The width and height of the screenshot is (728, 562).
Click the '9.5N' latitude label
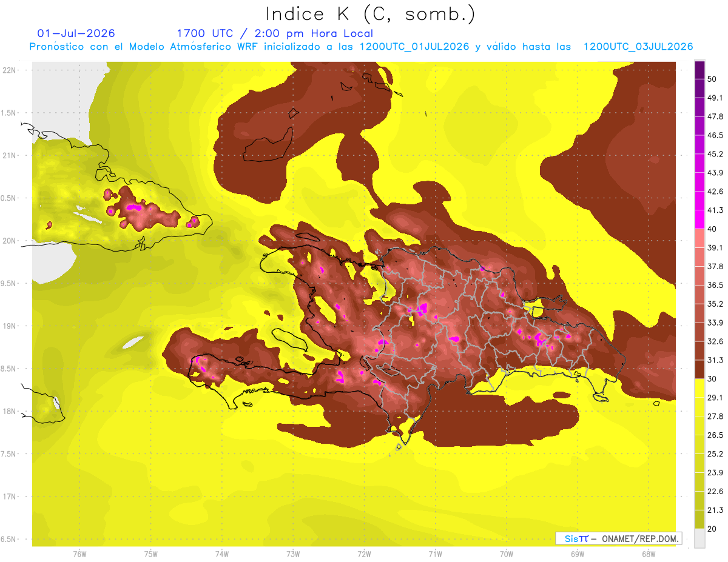[9, 284]
